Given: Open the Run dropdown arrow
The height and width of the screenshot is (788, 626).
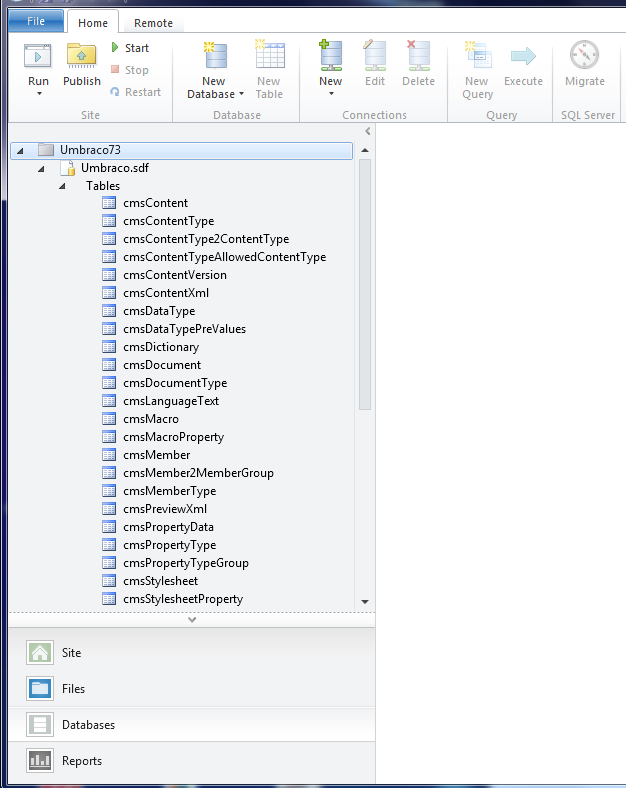Looking at the screenshot, I should (39, 94).
